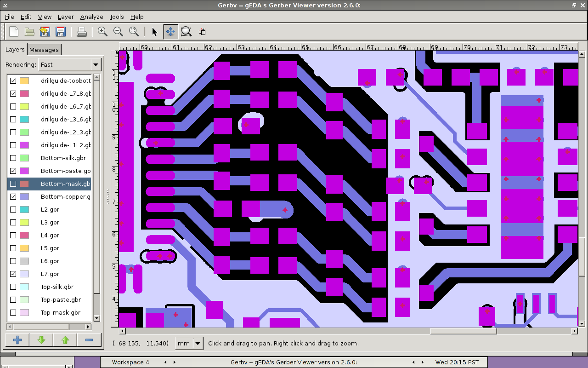Hide the Bottom-copper layer via checkbox
The height and width of the screenshot is (368, 588).
click(x=13, y=196)
